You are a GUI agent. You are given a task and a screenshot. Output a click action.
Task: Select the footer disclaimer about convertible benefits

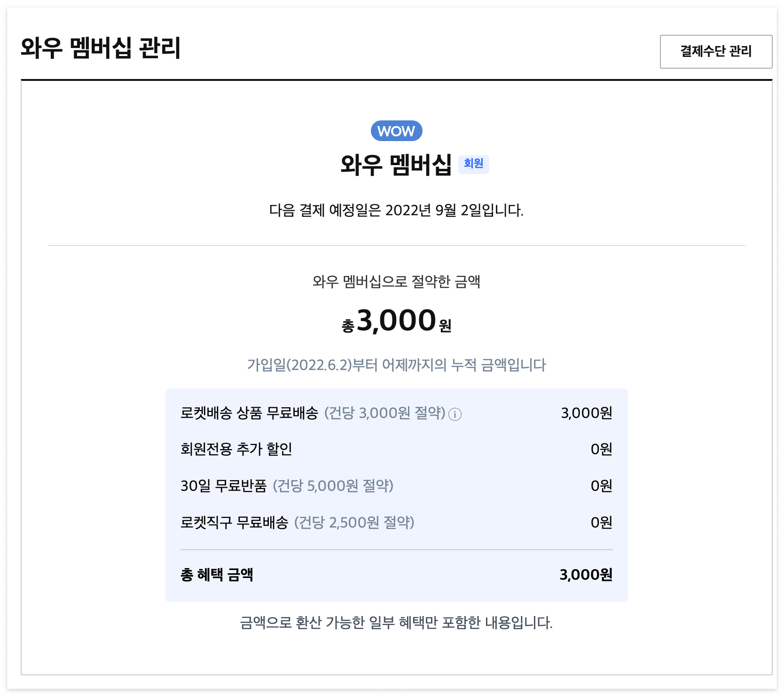click(396, 621)
